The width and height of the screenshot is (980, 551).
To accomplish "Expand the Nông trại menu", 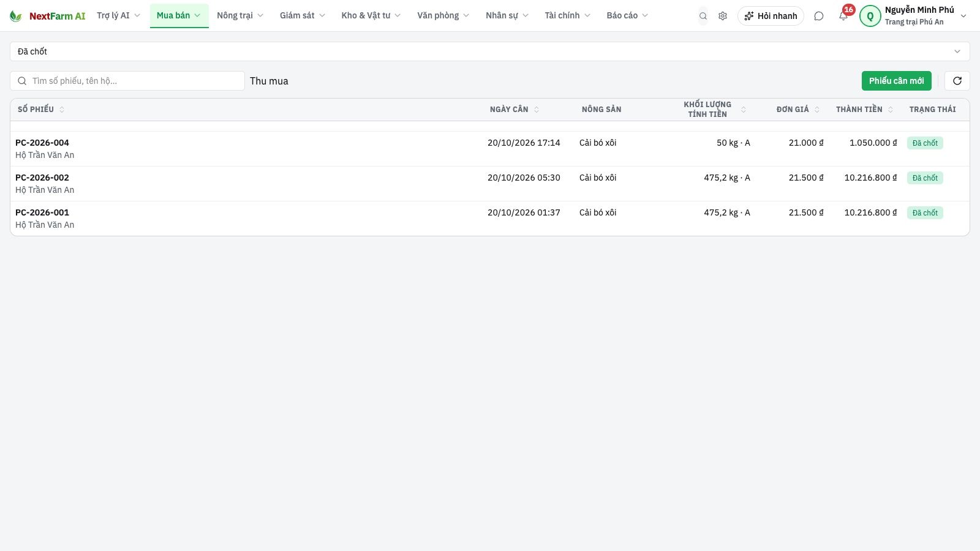I will (240, 16).
